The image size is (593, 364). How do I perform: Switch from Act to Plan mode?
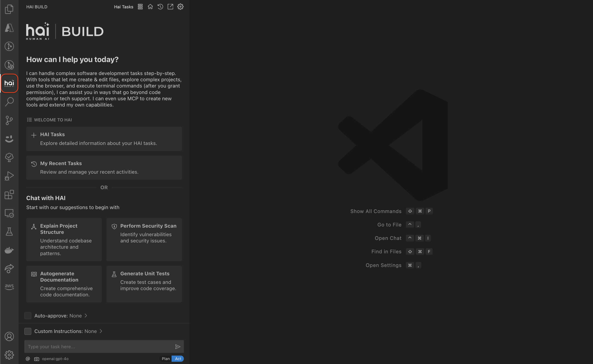point(166,358)
